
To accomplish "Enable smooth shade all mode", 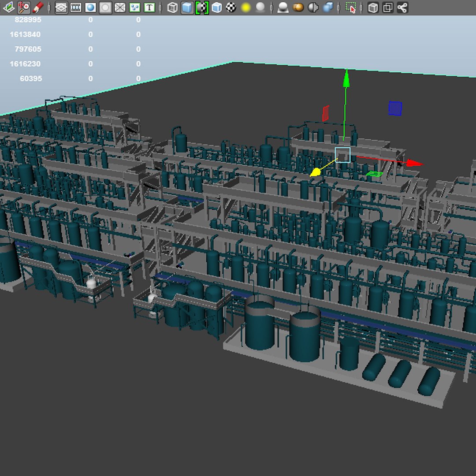I will click(x=187, y=7).
